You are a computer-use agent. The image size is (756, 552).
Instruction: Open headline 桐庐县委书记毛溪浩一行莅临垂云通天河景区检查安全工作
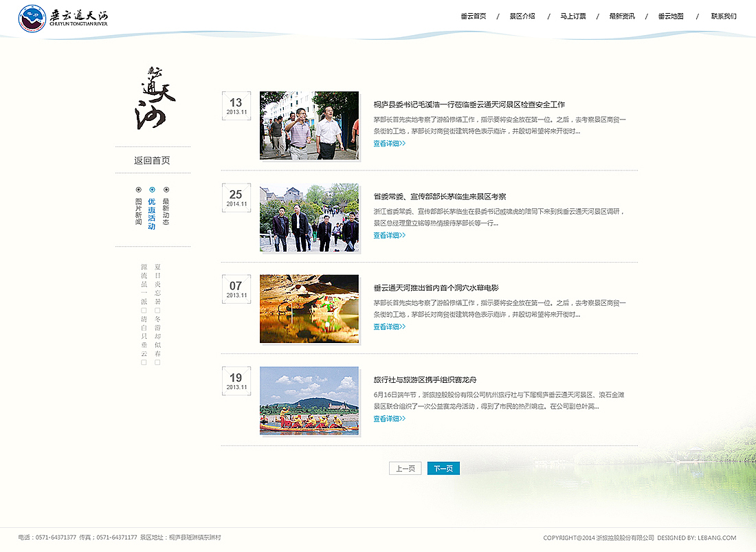(469, 104)
